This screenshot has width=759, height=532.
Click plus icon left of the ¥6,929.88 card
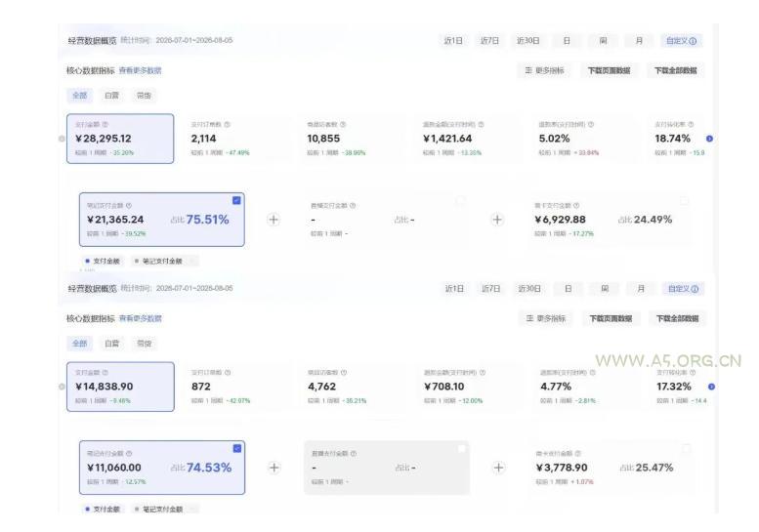pyautogui.click(x=497, y=220)
